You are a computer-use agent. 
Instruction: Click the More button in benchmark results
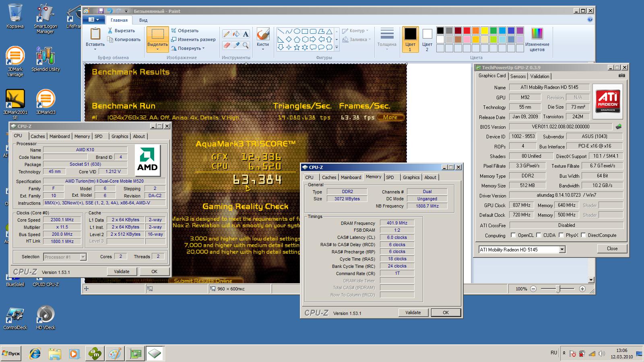point(390,117)
